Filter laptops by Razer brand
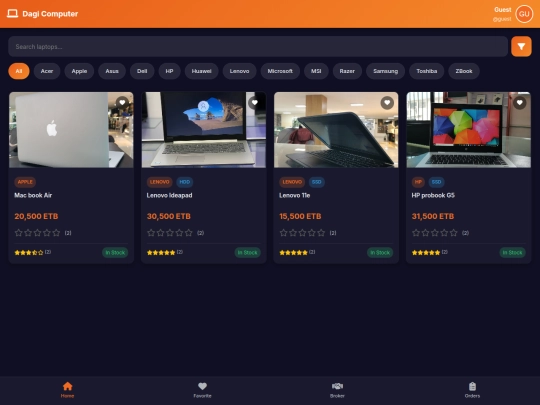 [x=347, y=71]
